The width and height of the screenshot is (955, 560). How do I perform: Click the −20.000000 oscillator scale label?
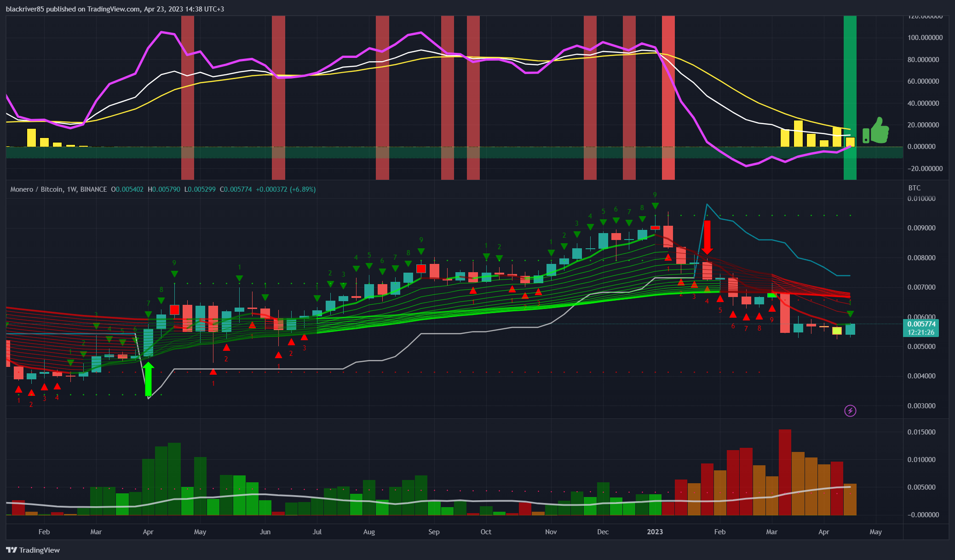925,169
